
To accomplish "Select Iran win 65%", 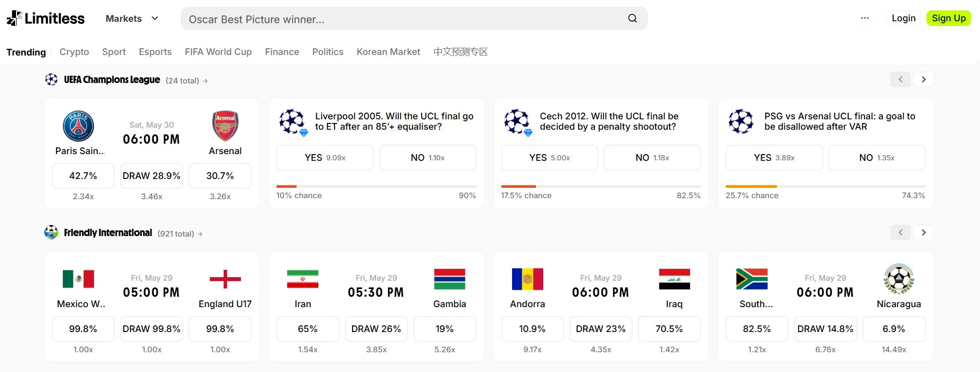I will coord(308,329).
